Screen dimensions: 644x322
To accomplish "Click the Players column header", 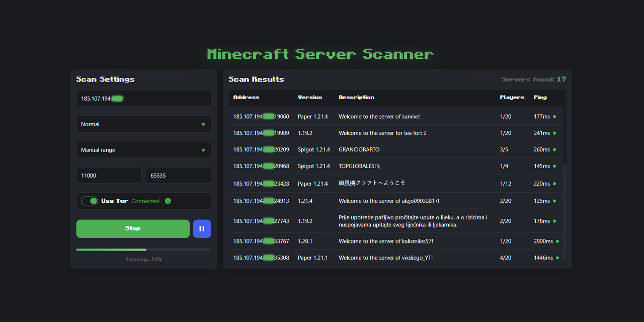I will [512, 98].
